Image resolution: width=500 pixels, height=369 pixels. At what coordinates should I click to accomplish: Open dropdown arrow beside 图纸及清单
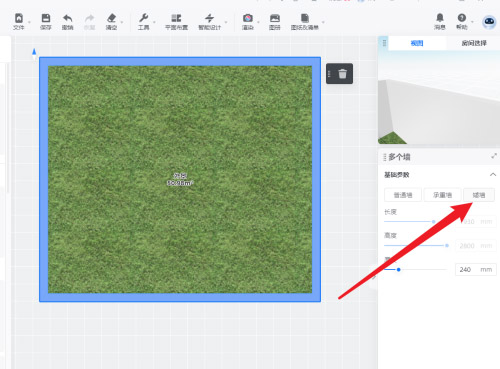click(323, 22)
